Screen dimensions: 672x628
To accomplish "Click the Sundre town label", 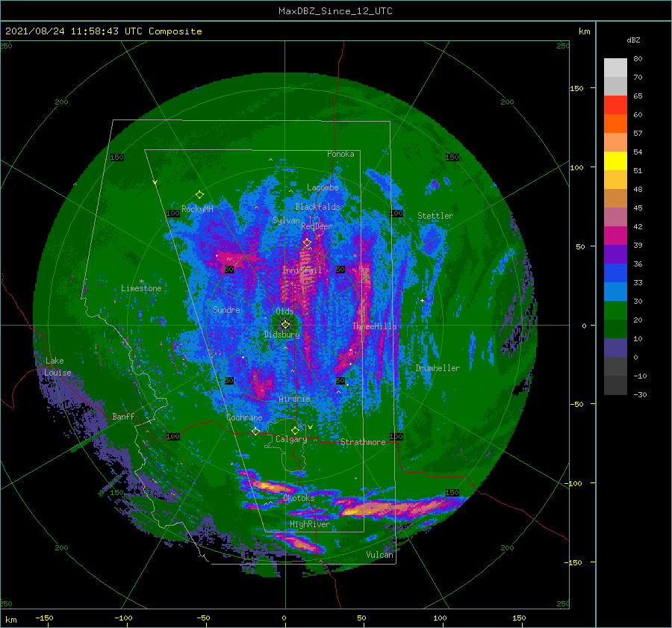I will point(226,310).
